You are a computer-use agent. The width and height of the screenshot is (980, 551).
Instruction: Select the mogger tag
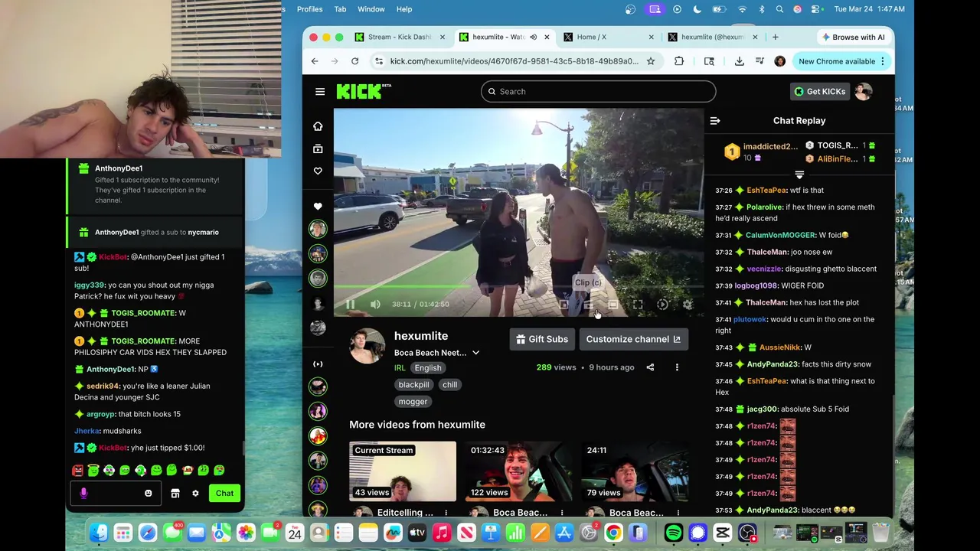[413, 402]
